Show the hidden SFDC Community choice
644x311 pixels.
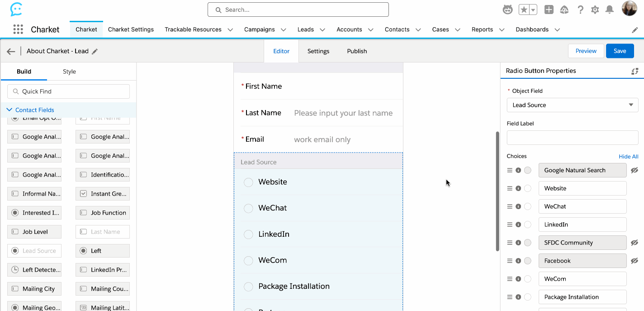pyautogui.click(x=635, y=243)
